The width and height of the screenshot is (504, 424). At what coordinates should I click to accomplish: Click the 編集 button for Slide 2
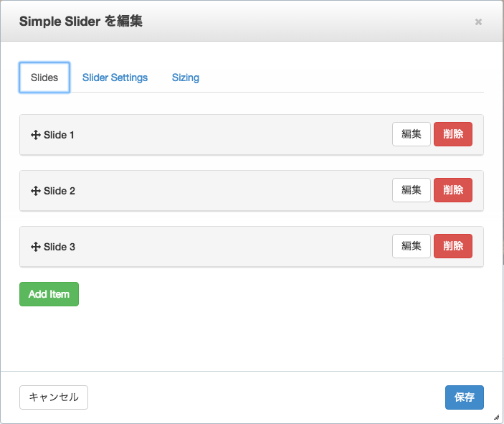pyautogui.click(x=411, y=190)
